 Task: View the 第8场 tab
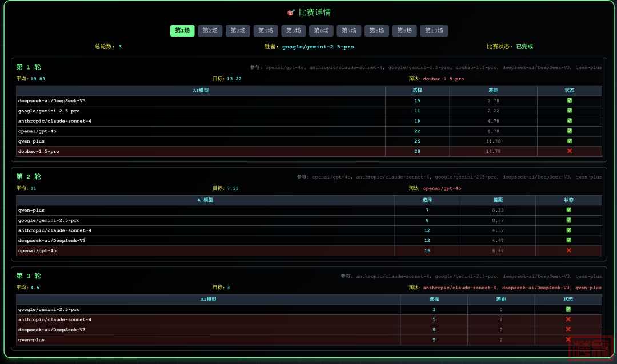[377, 31]
